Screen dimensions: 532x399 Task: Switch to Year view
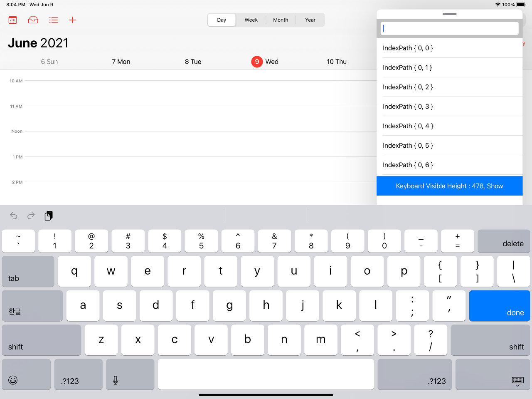[310, 20]
